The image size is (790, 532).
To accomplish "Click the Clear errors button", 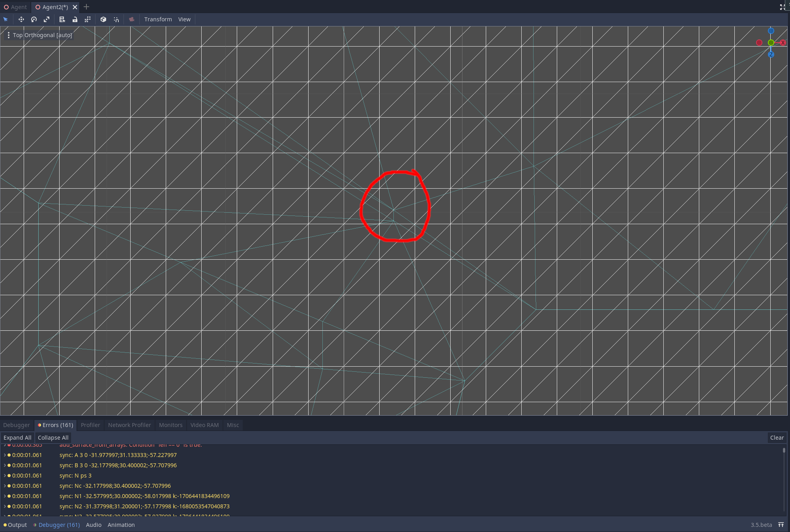I will (x=777, y=437).
